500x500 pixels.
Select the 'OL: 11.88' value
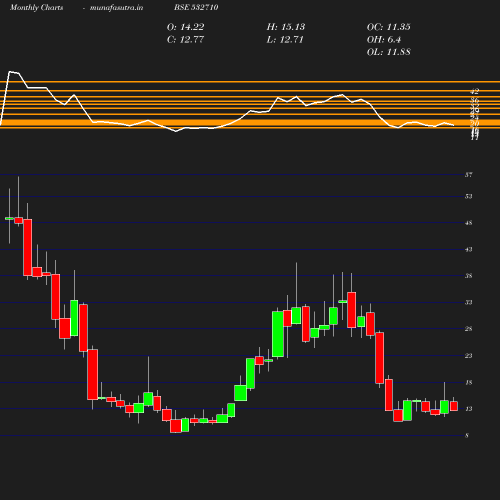[389, 52]
